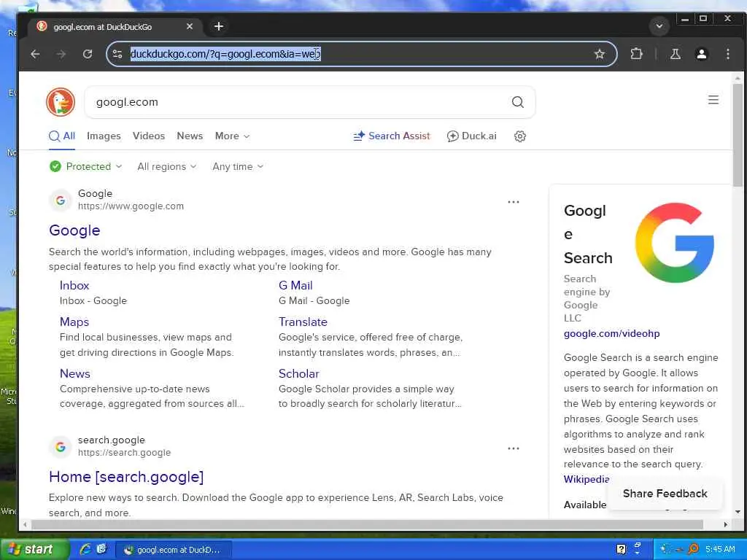The image size is (747, 560).
Task: Click the help question mark tray icon
Action: [621, 549]
